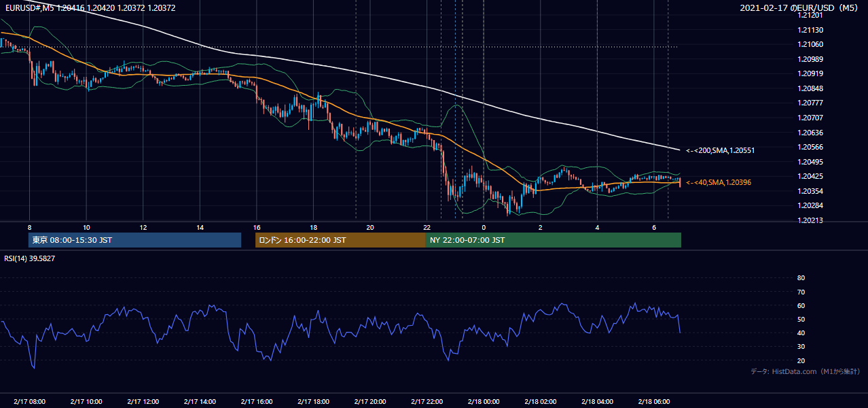Click price axis value 1.20425

810,176
